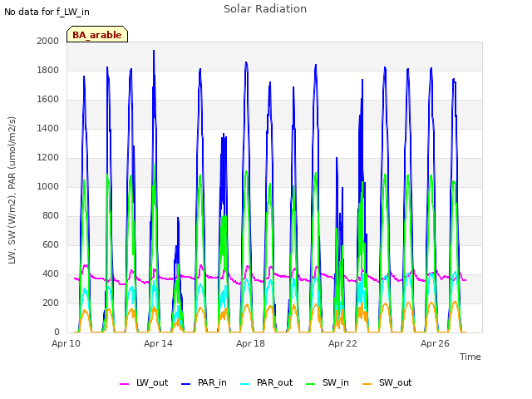Click the 400 y-axis tick label
Image resolution: width=532 pixels, height=399 pixels.
(x=51, y=273)
